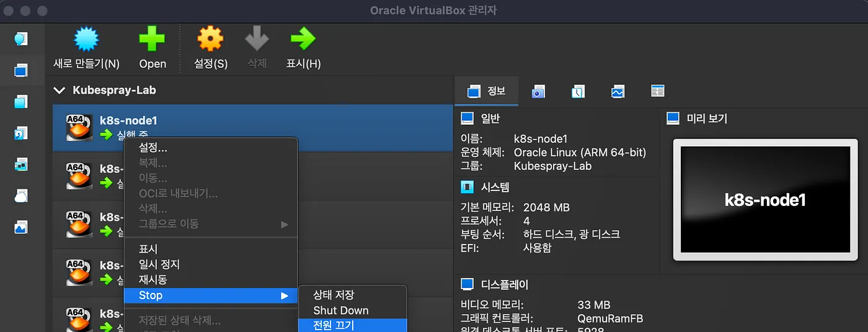Click the '하드 디스크, 광 디스크' boot order value
The height and width of the screenshot is (332, 868).
[x=571, y=235]
